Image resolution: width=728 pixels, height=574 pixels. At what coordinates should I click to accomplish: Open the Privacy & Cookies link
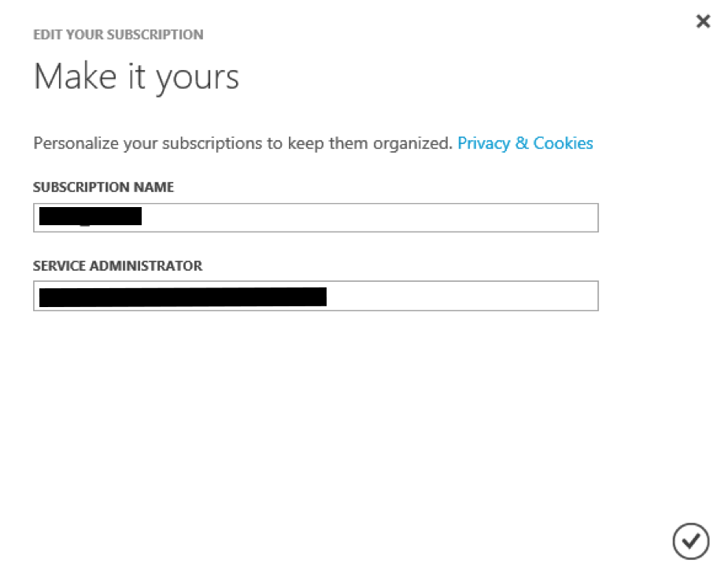click(x=525, y=143)
